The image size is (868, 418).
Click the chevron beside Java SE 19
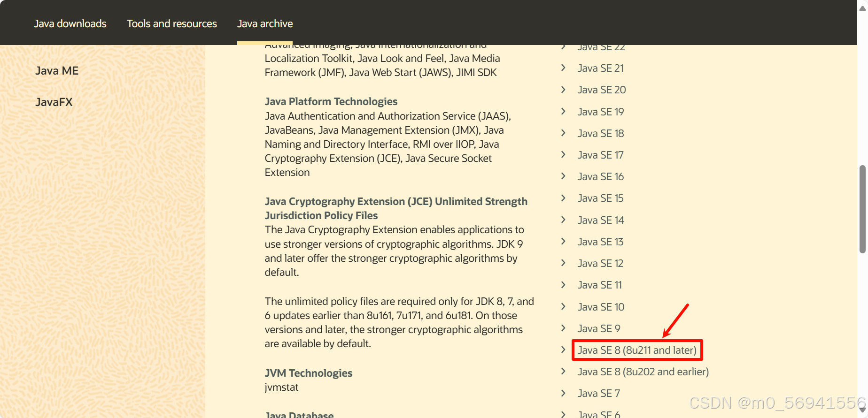[563, 111]
